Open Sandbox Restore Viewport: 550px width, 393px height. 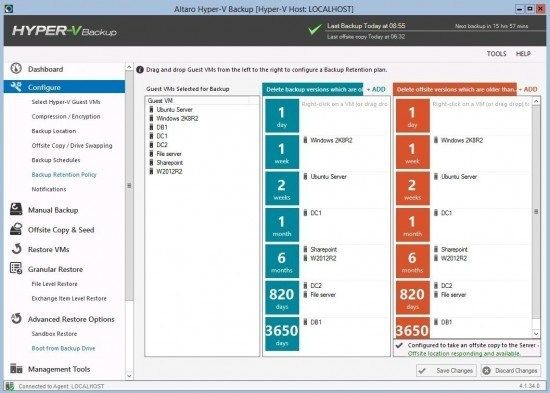[x=54, y=334]
